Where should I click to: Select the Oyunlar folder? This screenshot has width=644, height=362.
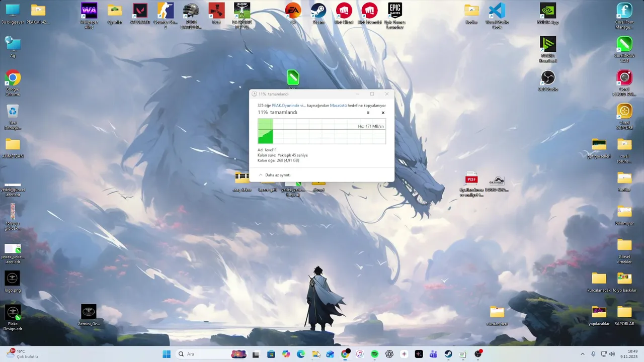115,14
